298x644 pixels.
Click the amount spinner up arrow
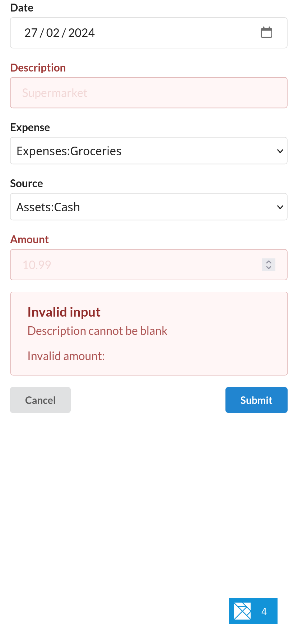click(268, 262)
